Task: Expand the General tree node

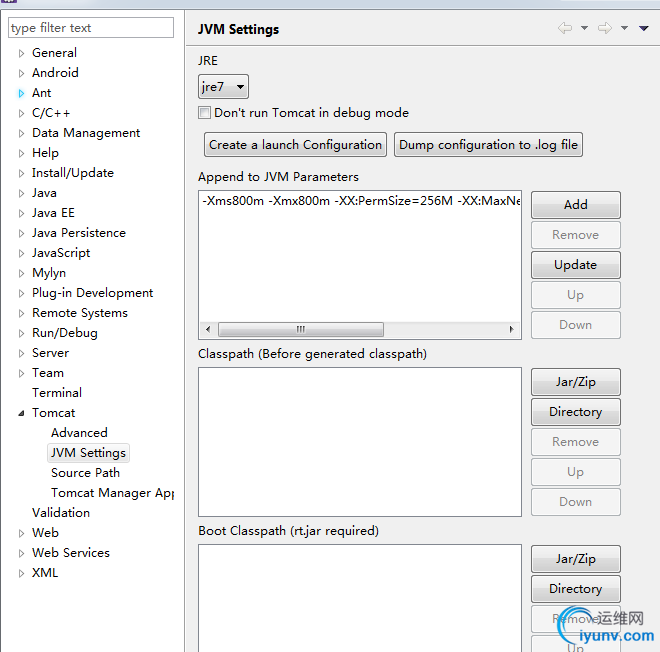Action: coord(21,53)
